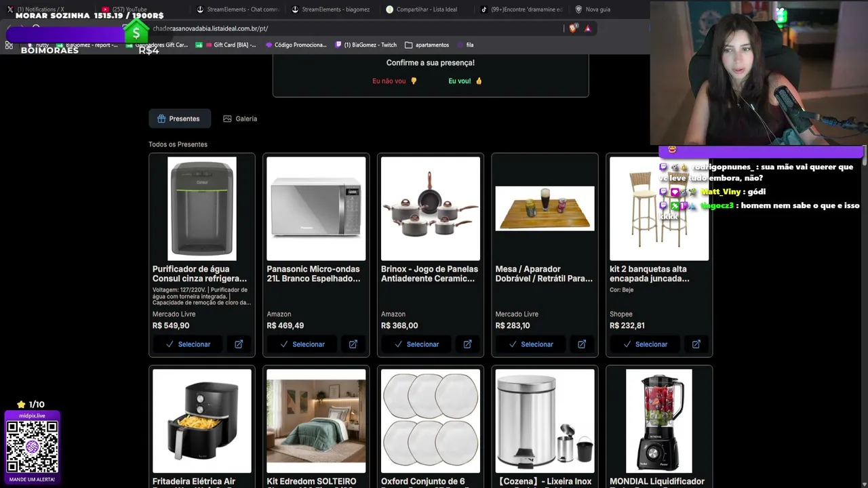Open external link for kit 2 banquetas
The image size is (868, 488).
[x=696, y=344]
